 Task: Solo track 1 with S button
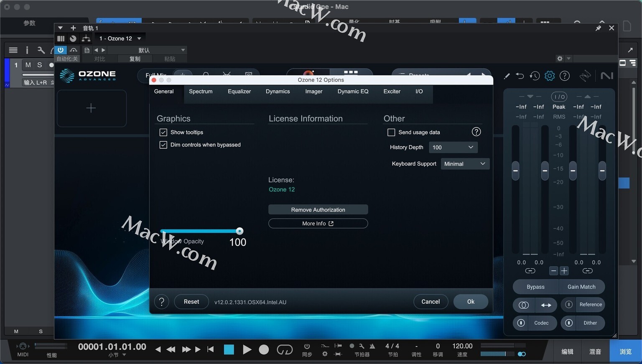click(x=40, y=65)
